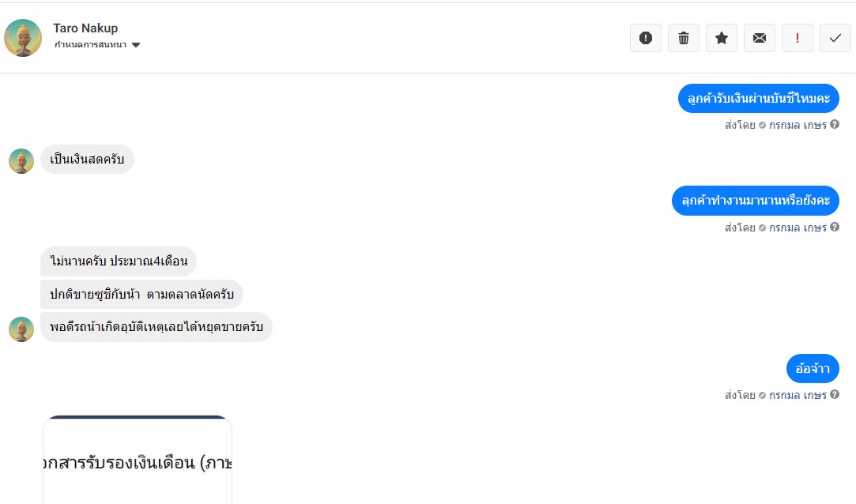Click sender name "กรกมล เกษร" under "อ้อจ้า"
The image size is (856, 504).
click(x=798, y=395)
